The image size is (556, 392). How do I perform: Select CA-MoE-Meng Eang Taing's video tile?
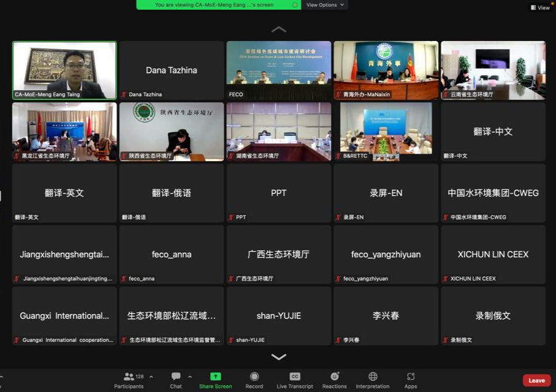[64, 70]
